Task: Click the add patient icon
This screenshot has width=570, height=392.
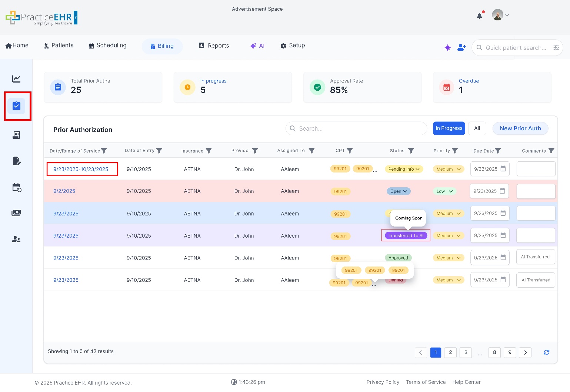Action: click(461, 48)
